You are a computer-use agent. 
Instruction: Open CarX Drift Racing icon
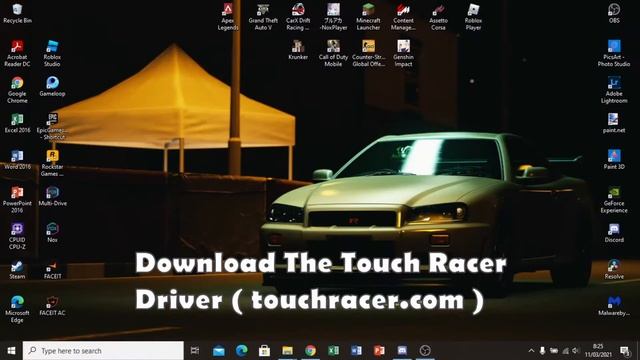298,17
